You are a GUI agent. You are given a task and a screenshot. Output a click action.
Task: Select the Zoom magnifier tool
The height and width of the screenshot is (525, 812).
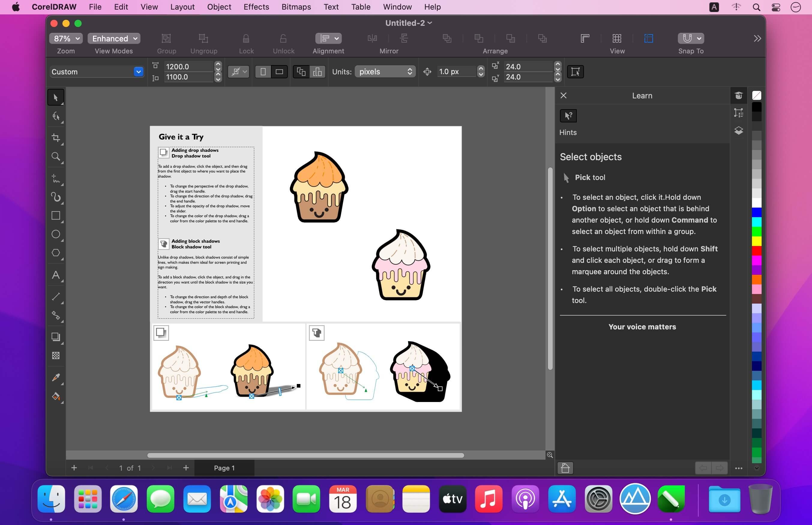pos(56,157)
